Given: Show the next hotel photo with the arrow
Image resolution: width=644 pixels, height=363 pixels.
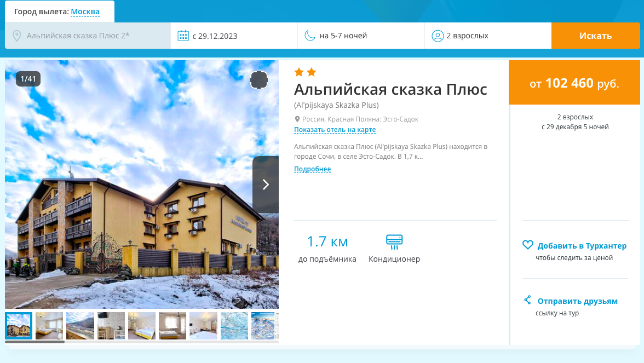Looking at the screenshot, I should (x=266, y=185).
